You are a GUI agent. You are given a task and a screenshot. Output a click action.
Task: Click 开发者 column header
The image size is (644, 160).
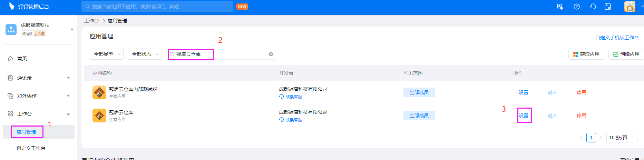[286, 73]
